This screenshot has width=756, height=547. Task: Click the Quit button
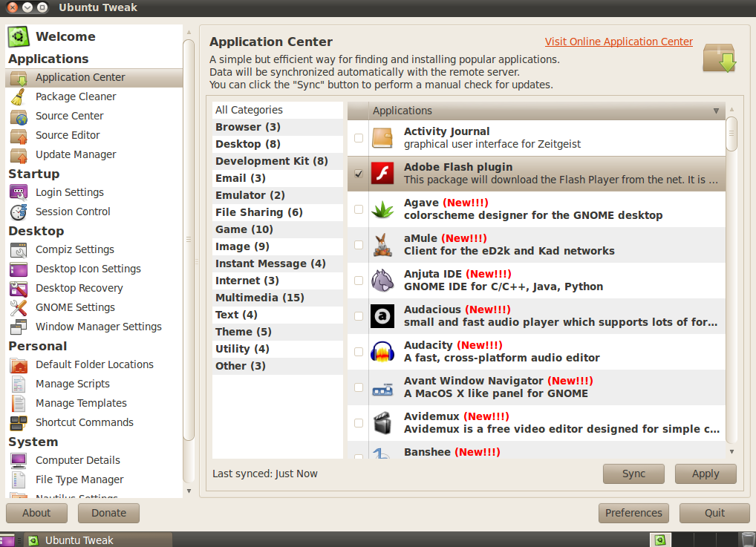[x=714, y=514]
